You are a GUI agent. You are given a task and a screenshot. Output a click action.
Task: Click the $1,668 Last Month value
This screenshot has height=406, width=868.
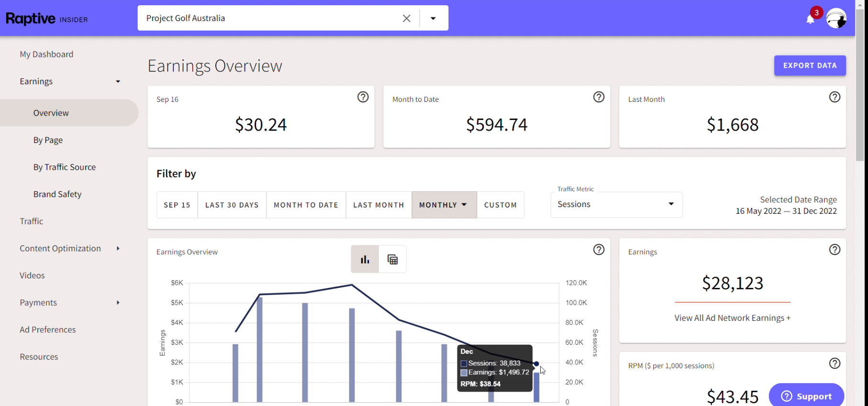coord(733,125)
